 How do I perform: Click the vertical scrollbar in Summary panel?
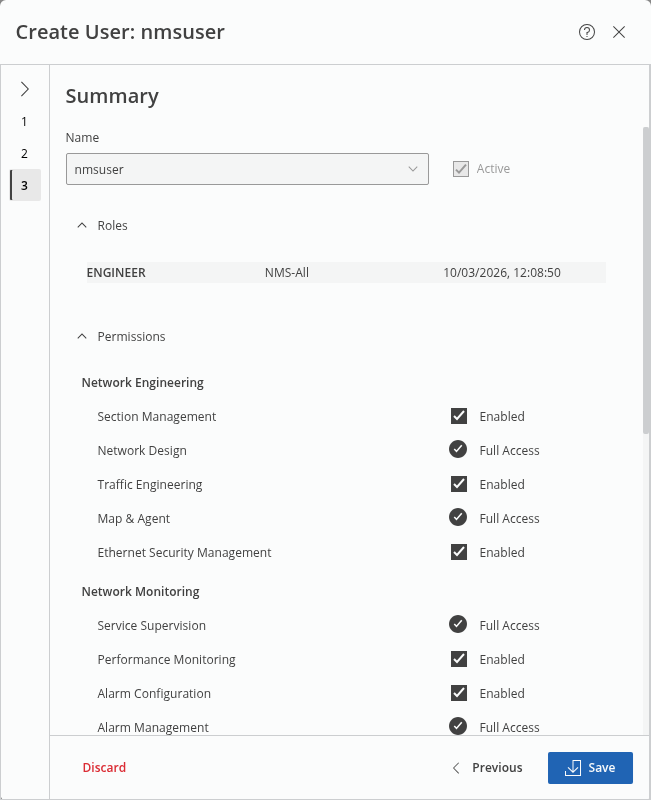pos(645,280)
